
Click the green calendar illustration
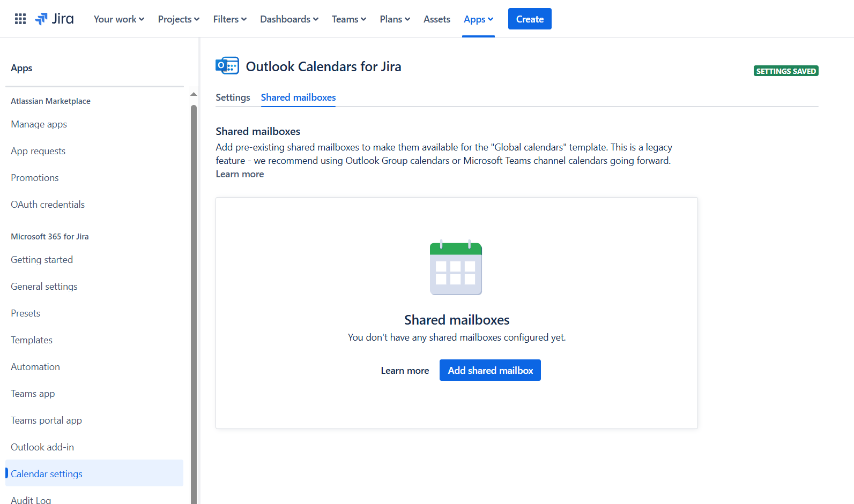point(456,267)
